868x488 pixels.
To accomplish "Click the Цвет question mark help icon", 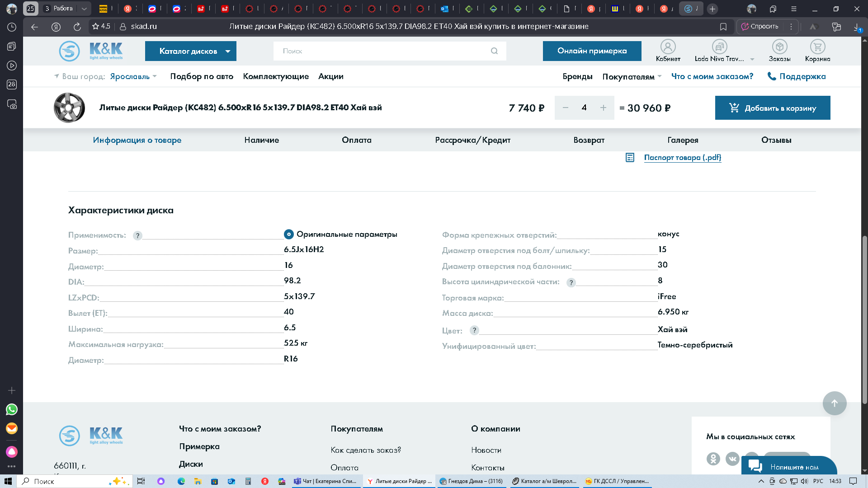I will 474,330.
